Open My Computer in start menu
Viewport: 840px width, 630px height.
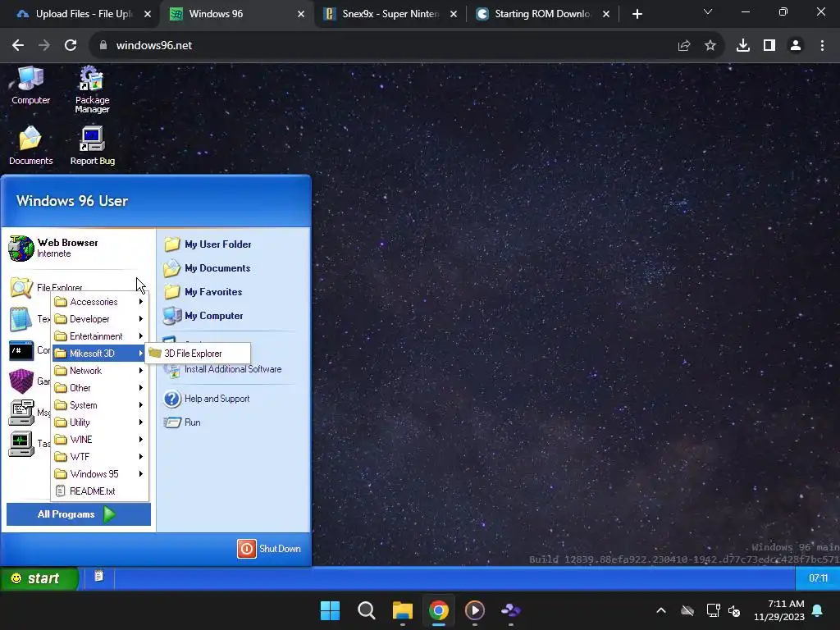(203, 316)
